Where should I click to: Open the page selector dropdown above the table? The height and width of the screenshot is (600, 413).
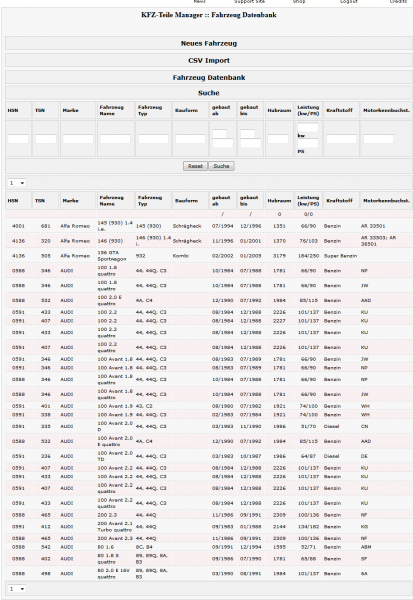point(16,183)
